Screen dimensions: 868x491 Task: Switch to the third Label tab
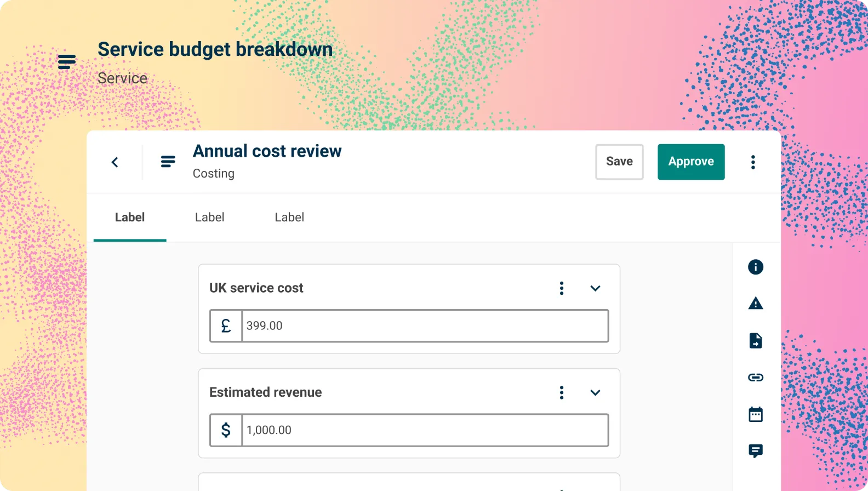(289, 218)
